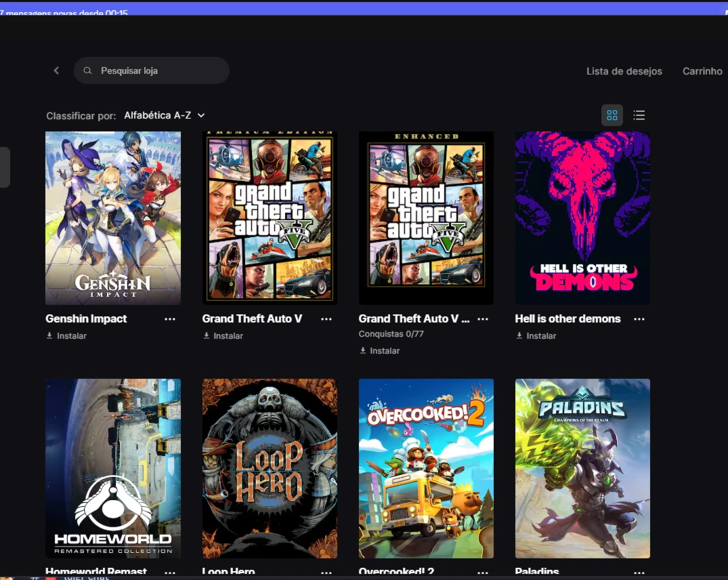The height and width of the screenshot is (580, 728).
Task: Click Conquistas 0/77 achievements text
Action: coord(391,334)
